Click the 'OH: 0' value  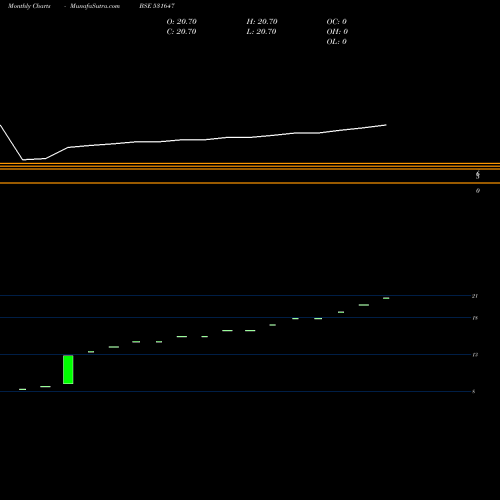[x=337, y=32]
